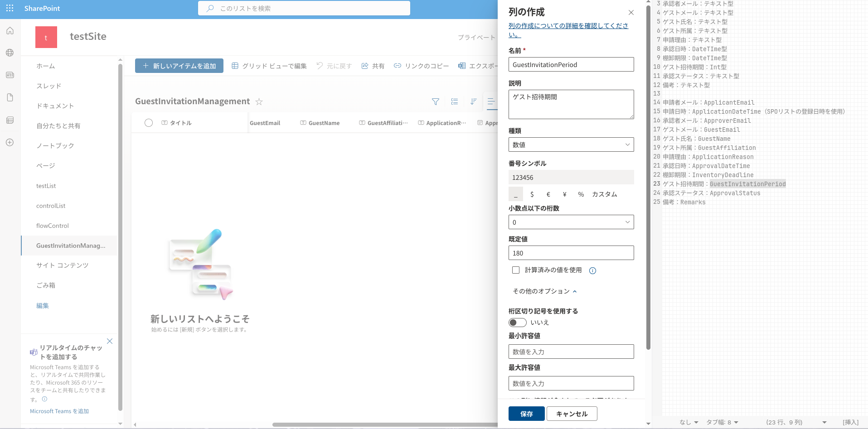Screen dimensions: 868x429
Task: Click the info icon beside calculated value
Action: tap(592, 270)
